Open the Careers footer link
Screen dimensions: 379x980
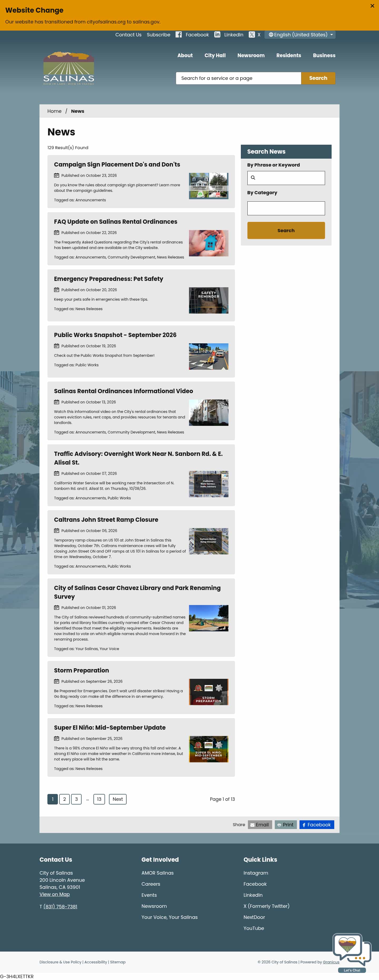(x=151, y=884)
